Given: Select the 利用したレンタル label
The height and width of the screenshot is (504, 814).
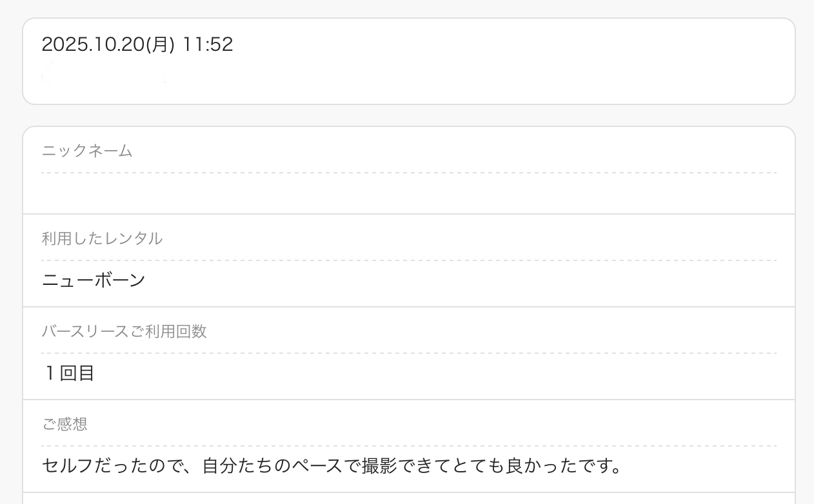Looking at the screenshot, I should 102,238.
